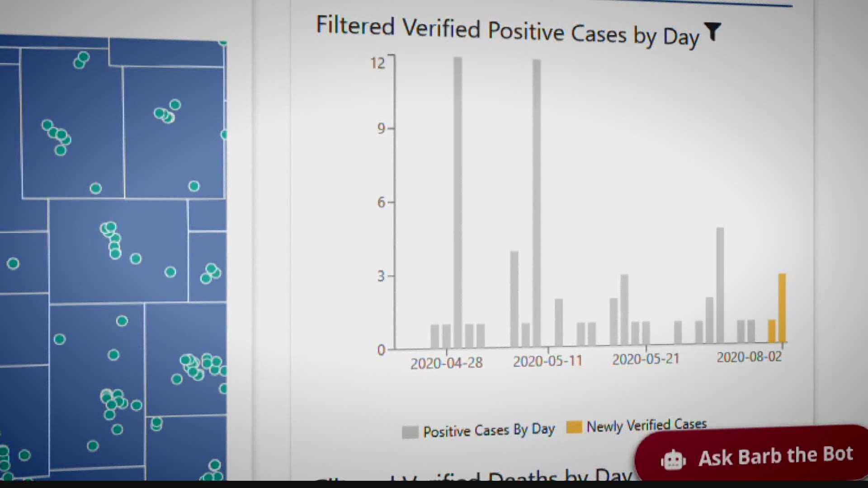
Task: Toggle the Positive Cases By Day legend swatch
Action: (410, 432)
